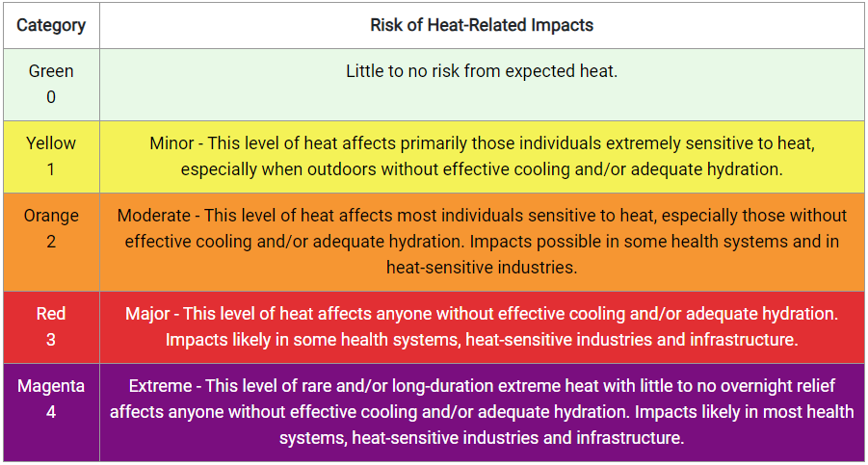Screen dimensions: 868x465
Task: Select the Green 0 category cell
Action: tap(51, 84)
